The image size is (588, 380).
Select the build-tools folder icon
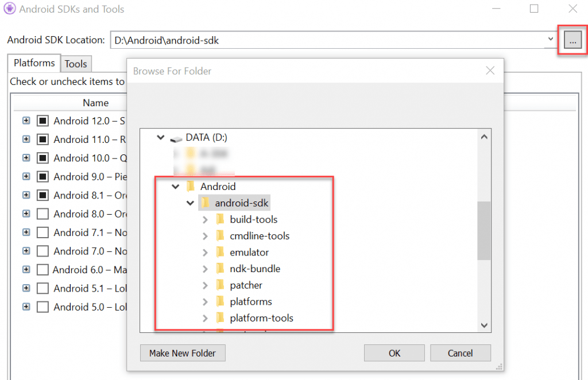220,219
